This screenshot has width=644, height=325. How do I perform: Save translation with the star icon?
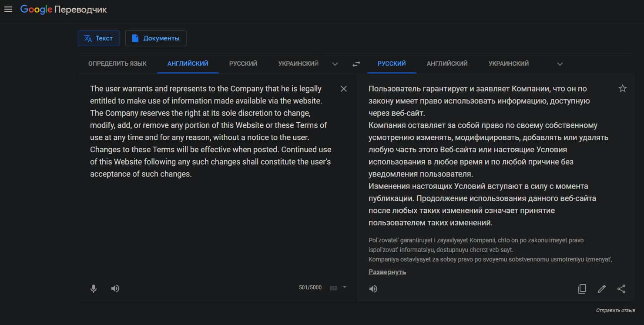tap(623, 89)
